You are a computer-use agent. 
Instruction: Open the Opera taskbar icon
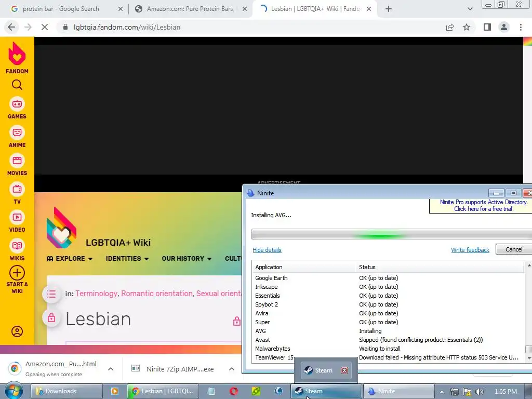point(233,391)
